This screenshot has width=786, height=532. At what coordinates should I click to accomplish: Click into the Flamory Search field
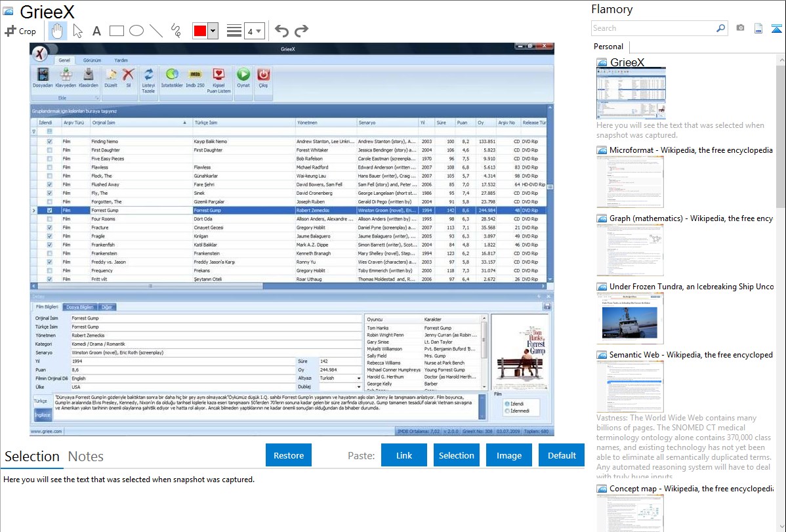(x=653, y=28)
